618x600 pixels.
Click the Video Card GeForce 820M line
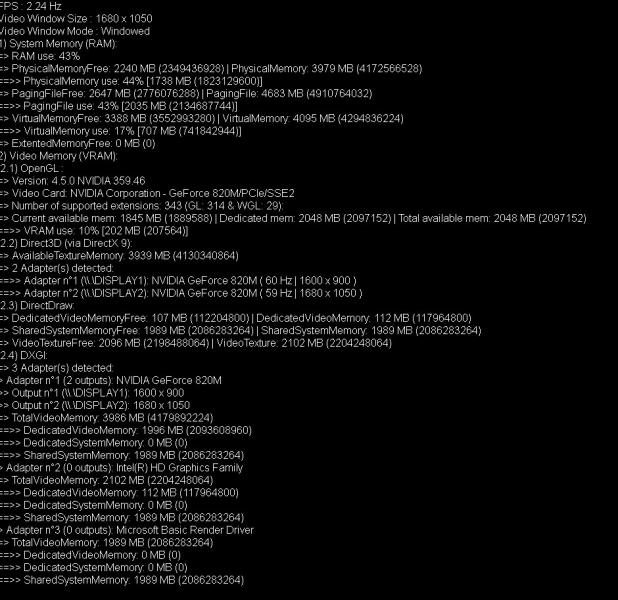click(147, 194)
